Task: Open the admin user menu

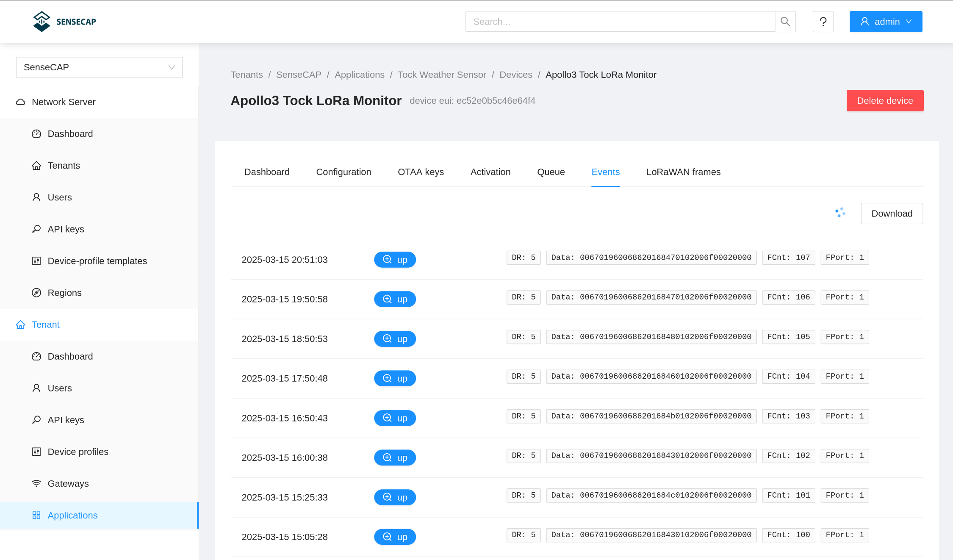Action: pyautogui.click(x=886, y=22)
